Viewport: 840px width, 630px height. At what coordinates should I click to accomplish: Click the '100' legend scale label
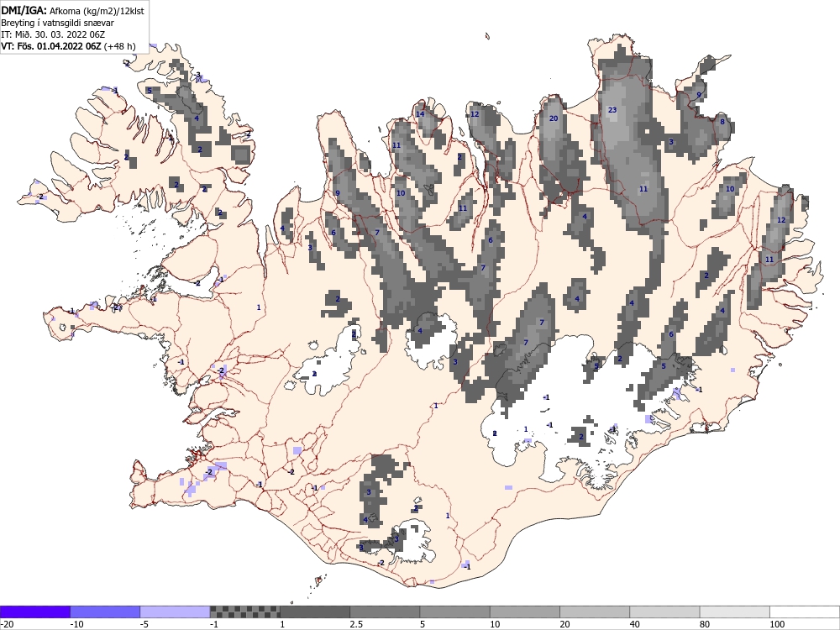(777, 625)
